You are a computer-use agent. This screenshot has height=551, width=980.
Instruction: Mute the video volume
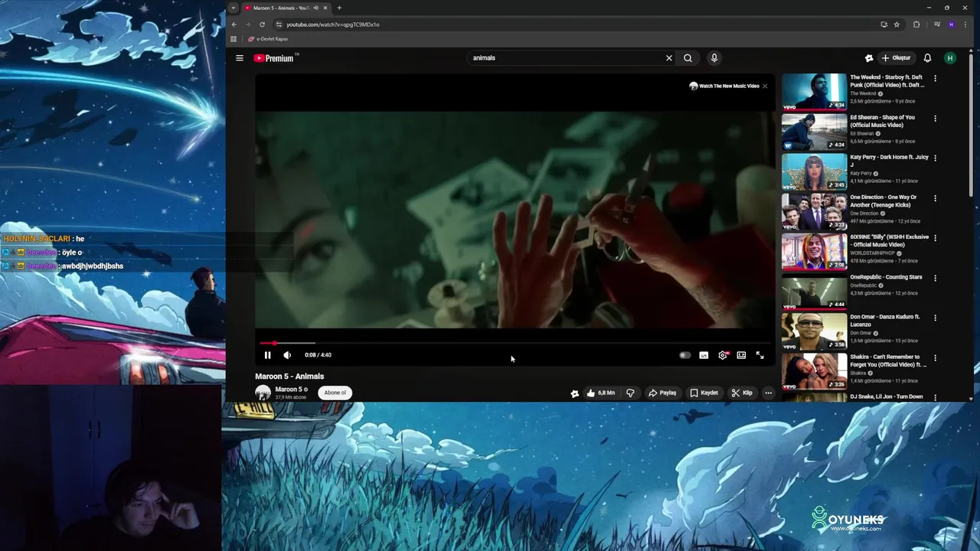(x=287, y=355)
